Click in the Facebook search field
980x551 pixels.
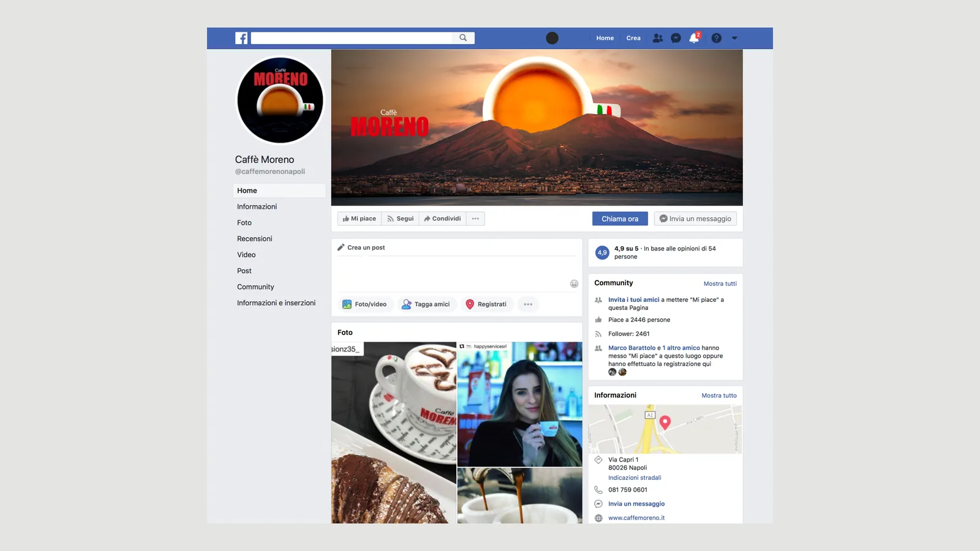[x=352, y=38]
